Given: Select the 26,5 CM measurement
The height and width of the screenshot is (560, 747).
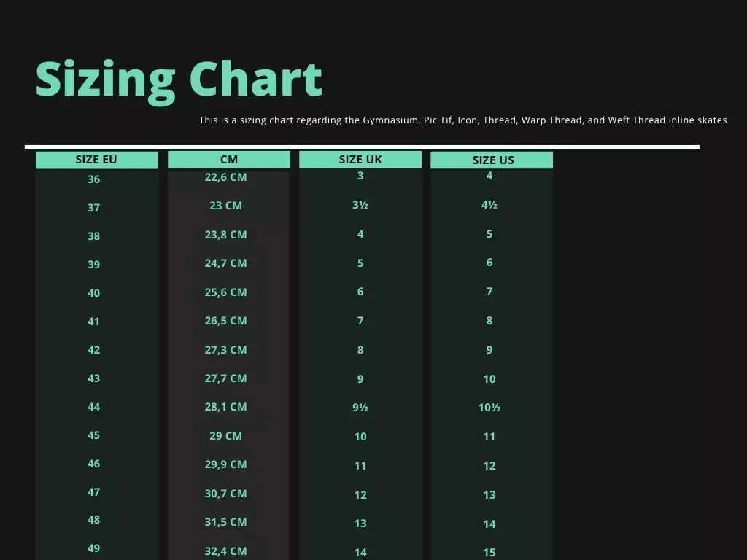Looking at the screenshot, I should (225, 321).
